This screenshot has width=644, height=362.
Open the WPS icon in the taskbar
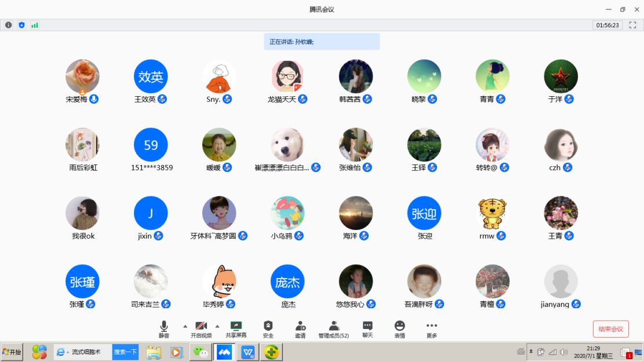click(x=248, y=352)
